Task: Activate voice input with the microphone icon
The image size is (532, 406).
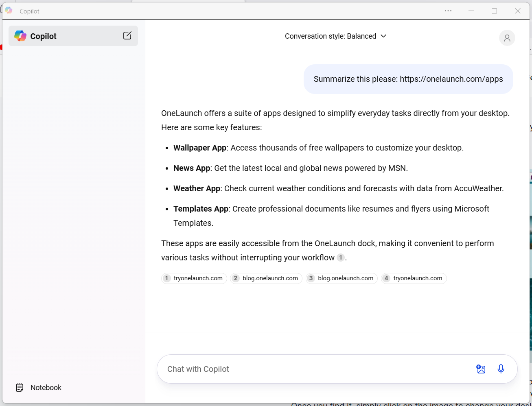Action: pos(501,369)
